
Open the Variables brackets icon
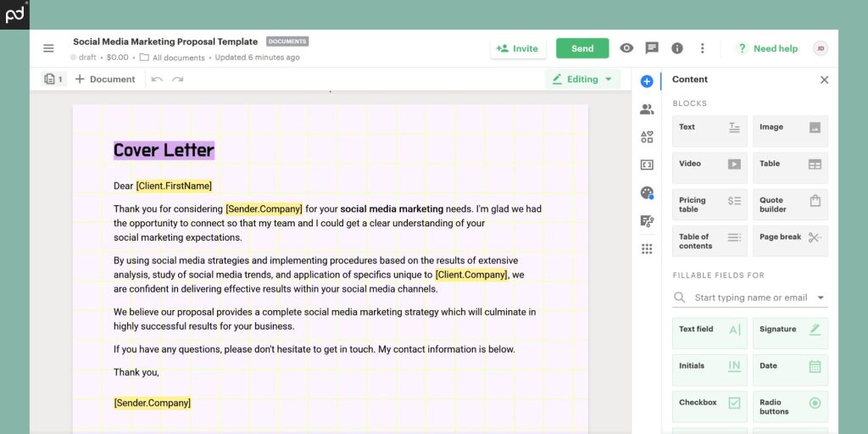(647, 164)
